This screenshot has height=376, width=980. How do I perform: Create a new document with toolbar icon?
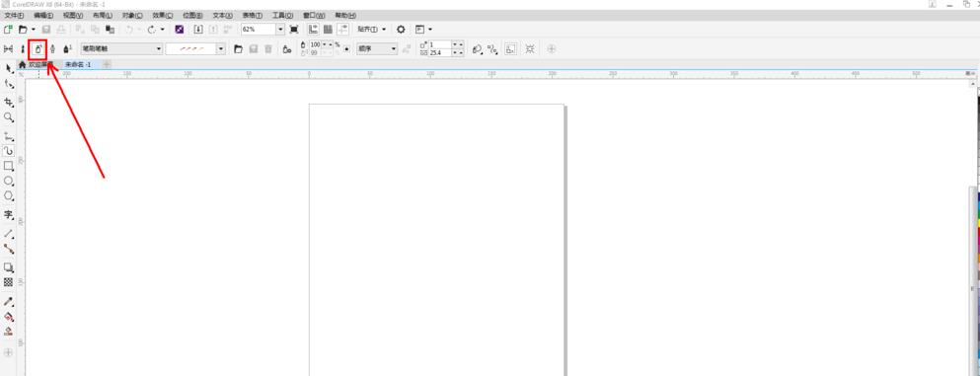click(x=8, y=30)
